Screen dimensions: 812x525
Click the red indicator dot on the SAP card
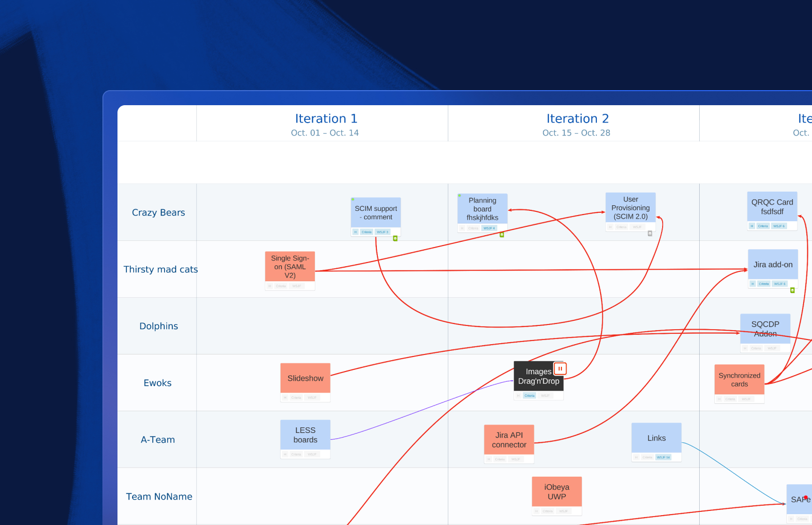click(x=806, y=496)
